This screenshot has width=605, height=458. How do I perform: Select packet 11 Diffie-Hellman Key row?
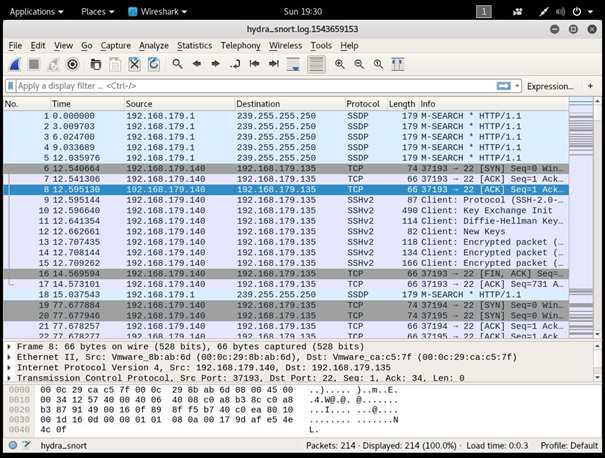[x=286, y=221]
